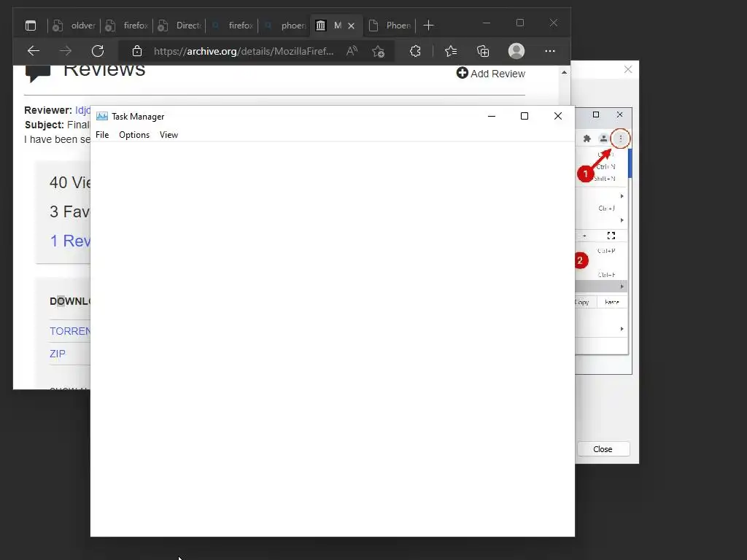Open Edge Settings and more menu
The width and height of the screenshot is (747, 560).
(x=550, y=51)
